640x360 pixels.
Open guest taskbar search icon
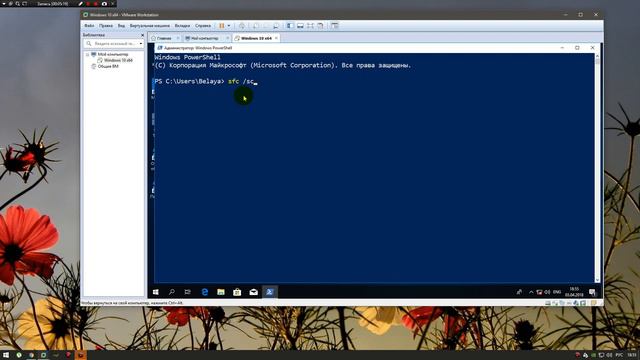tap(172, 292)
